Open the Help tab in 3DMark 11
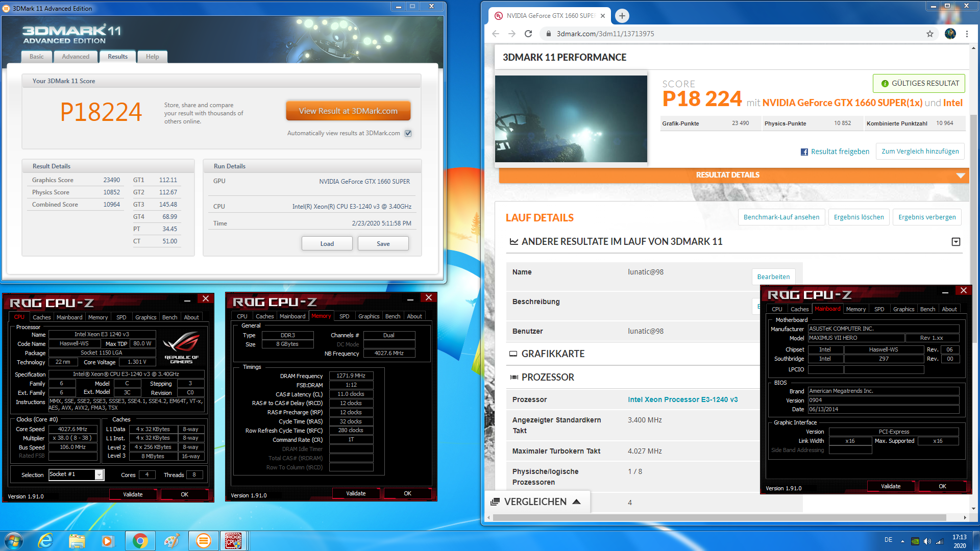Image resolution: width=980 pixels, height=551 pixels. pyautogui.click(x=152, y=57)
